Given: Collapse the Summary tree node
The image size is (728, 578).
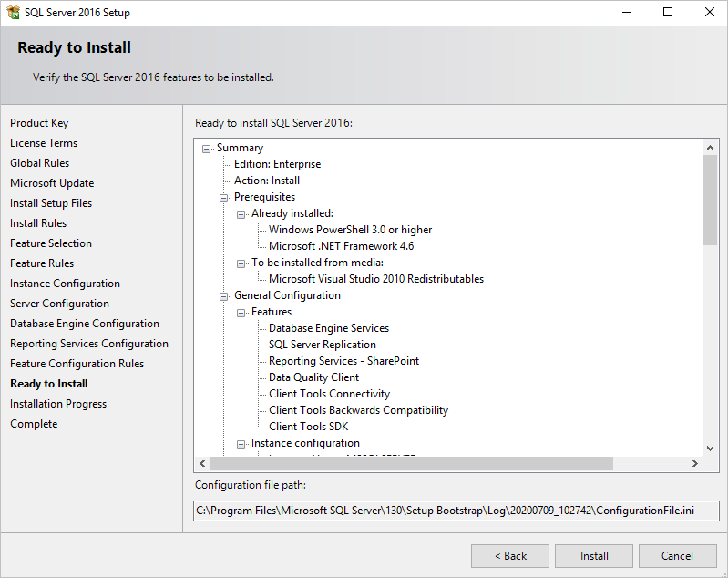Looking at the screenshot, I should (x=206, y=150).
